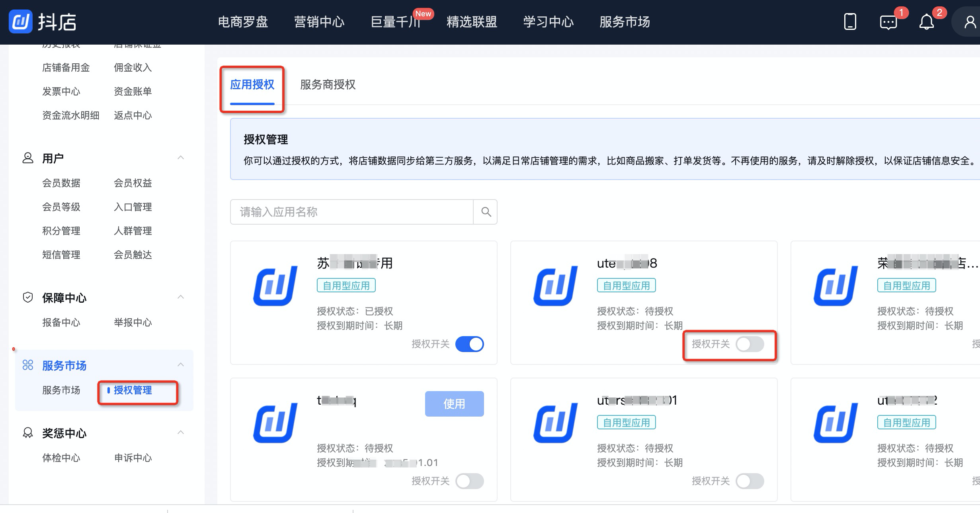
Task: Open 返点中心 in sidebar
Action: click(133, 116)
